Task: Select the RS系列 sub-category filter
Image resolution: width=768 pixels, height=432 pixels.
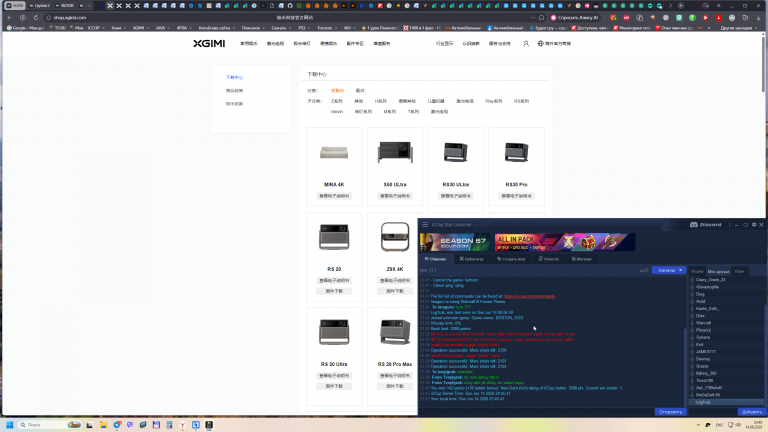Action: pos(521,101)
